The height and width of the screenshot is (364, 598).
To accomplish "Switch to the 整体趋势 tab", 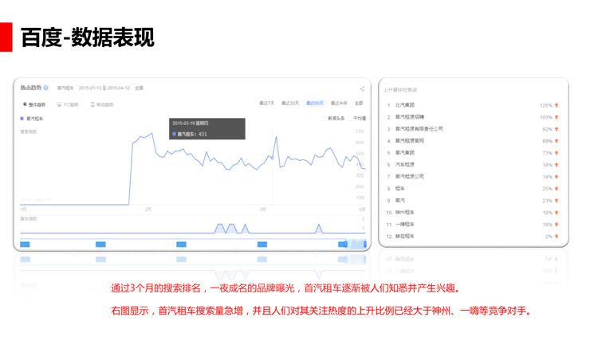I will pyautogui.click(x=34, y=104).
